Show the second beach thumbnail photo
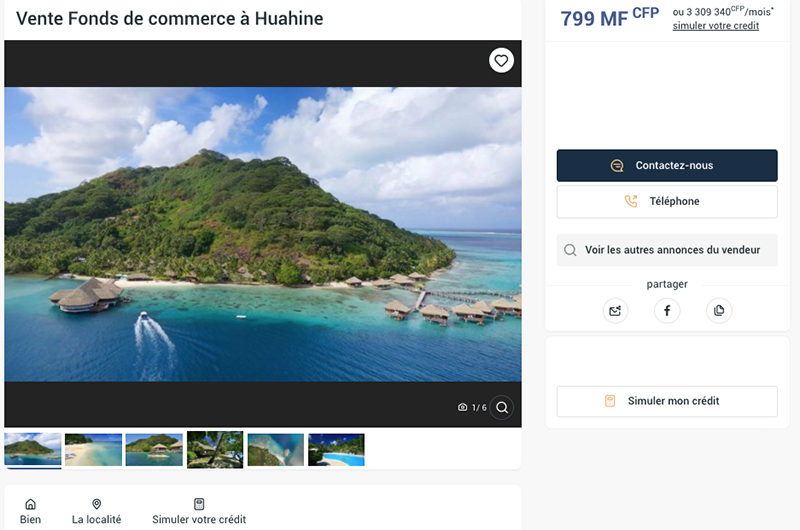800x530 pixels. (x=94, y=450)
